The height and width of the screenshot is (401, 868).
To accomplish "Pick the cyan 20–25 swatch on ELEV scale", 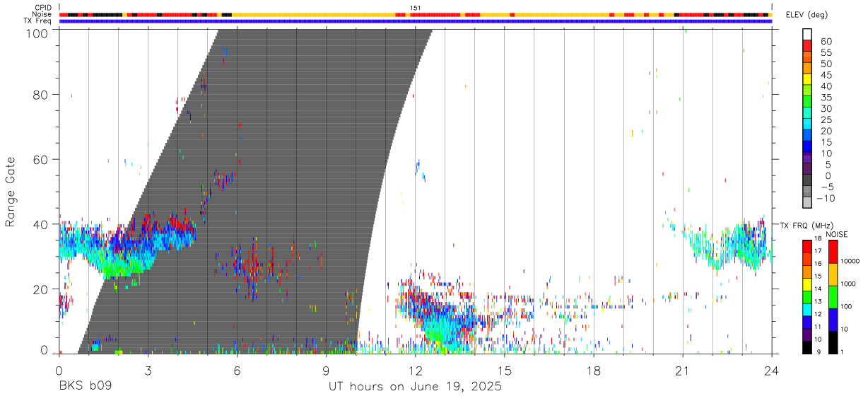I will tap(807, 124).
